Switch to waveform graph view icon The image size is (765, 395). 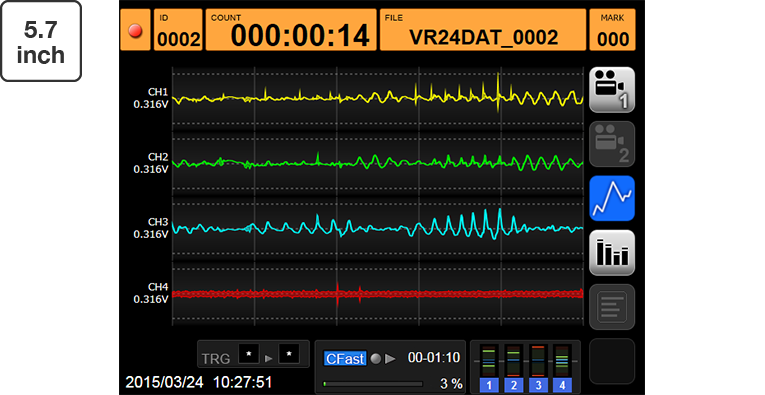point(612,198)
